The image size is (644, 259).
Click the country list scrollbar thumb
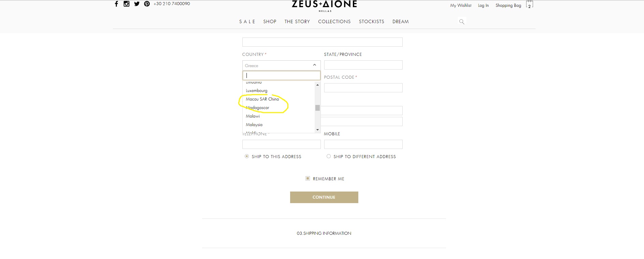317,108
